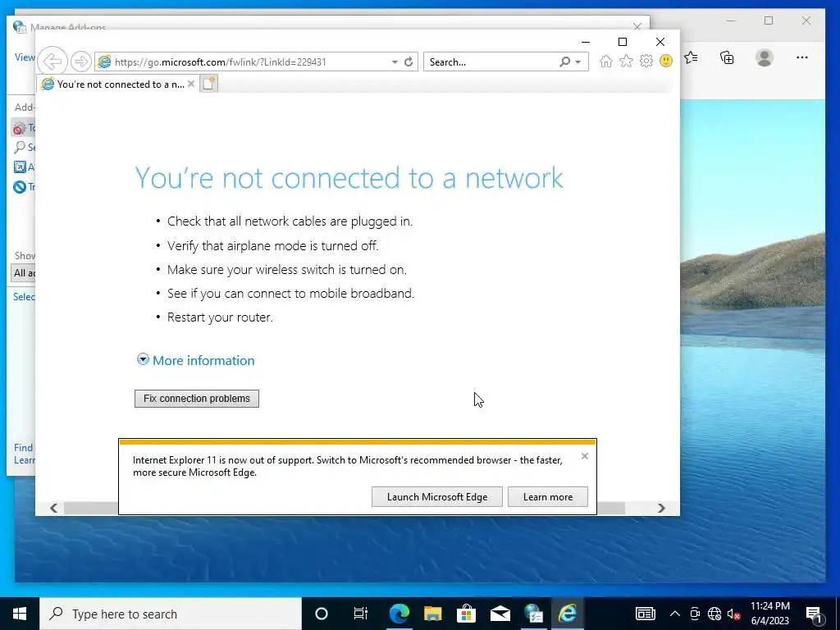Open Windows Start menu
The image size is (840, 630).
tap(20, 614)
